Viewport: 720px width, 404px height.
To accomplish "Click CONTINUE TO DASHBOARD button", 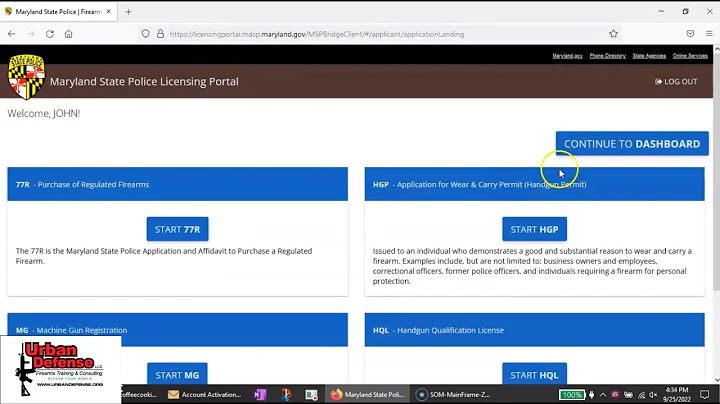I will pyautogui.click(x=632, y=144).
